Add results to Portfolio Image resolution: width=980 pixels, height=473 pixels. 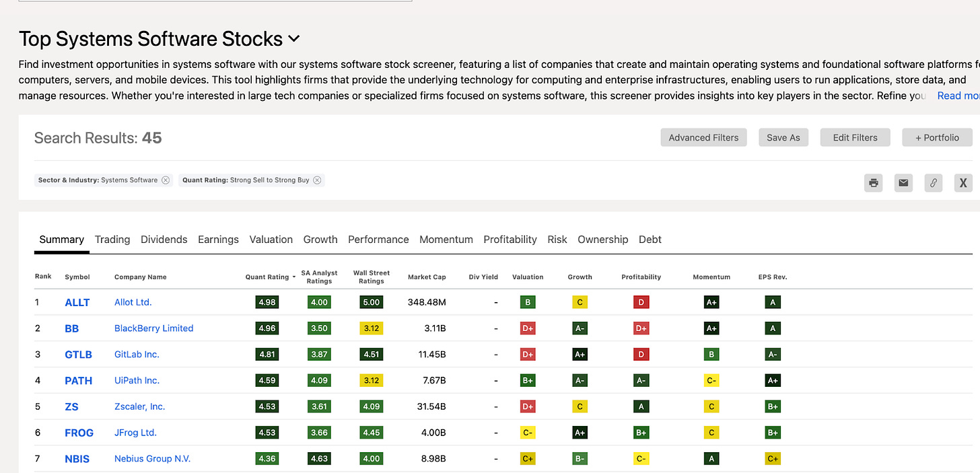pos(937,137)
